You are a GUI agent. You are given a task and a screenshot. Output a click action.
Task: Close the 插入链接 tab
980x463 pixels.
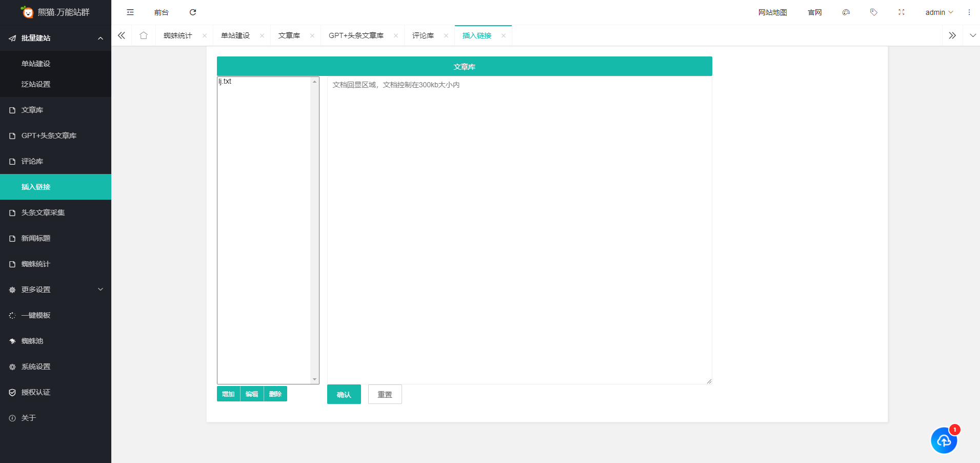coord(504,35)
